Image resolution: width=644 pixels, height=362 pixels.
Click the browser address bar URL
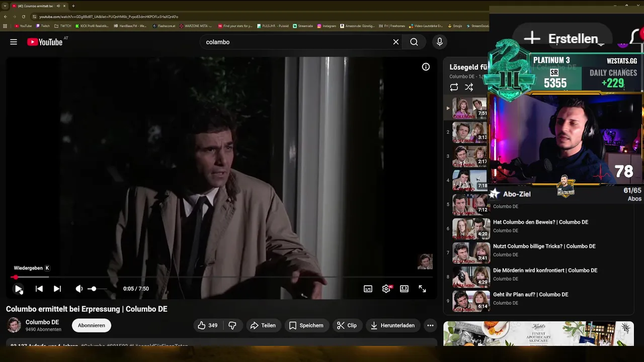click(x=109, y=17)
